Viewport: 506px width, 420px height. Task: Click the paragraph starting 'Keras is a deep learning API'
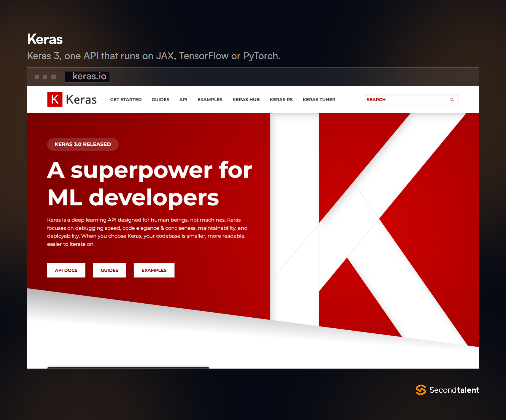coord(147,232)
